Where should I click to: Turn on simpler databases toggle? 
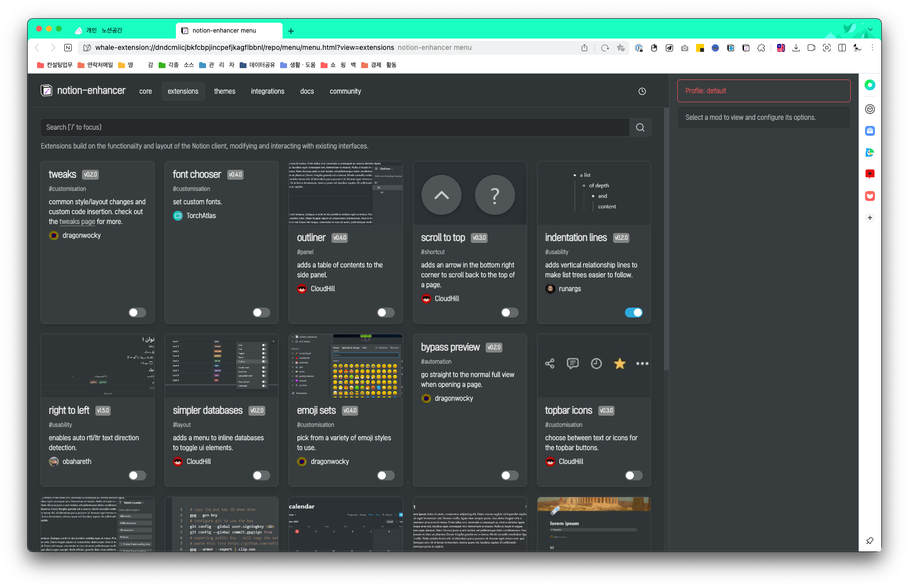(x=261, y=475)
